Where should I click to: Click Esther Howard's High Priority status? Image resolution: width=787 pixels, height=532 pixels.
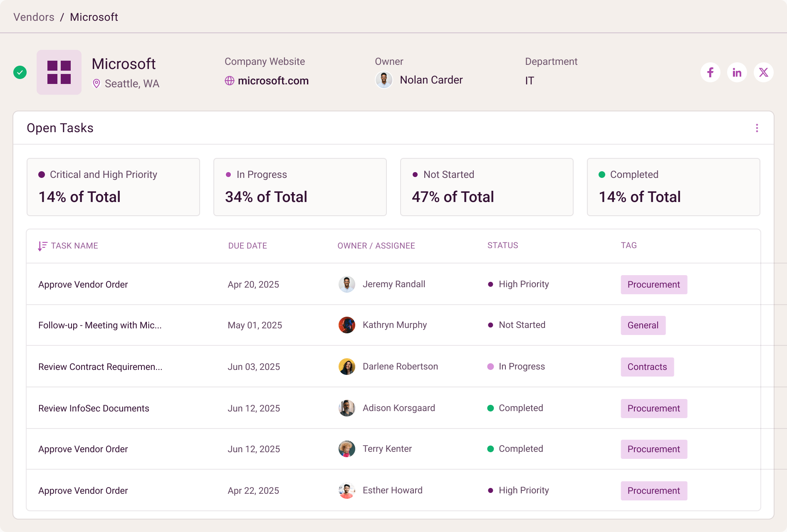coord(518,490)
